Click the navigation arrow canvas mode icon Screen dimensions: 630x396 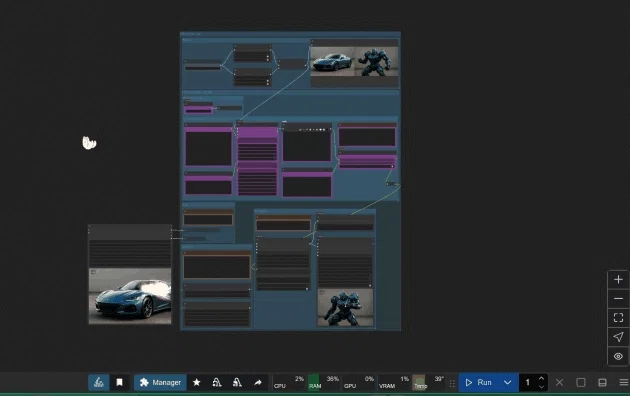[x=618, y=337]
